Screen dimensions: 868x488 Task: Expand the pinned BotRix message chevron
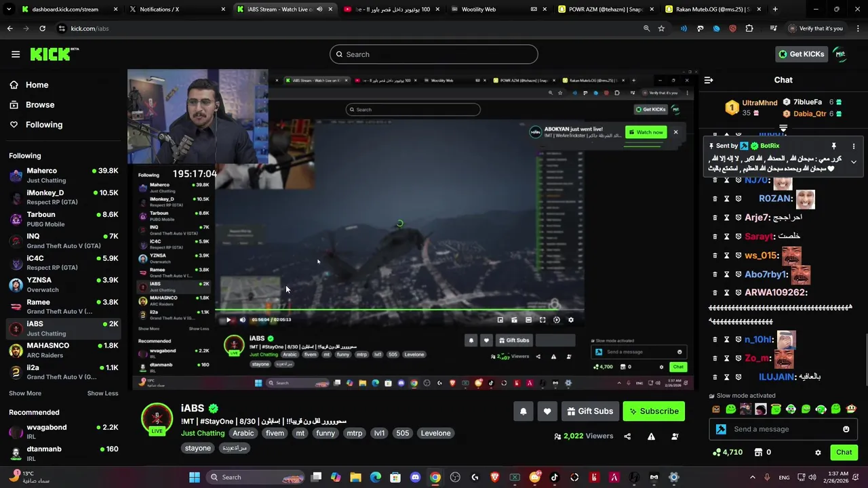(x=853, y=162)
